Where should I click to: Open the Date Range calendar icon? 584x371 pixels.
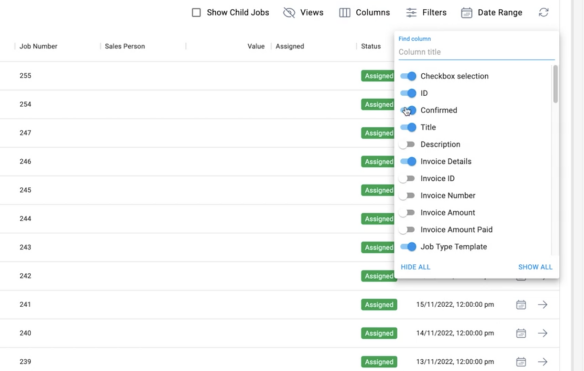click(x=466, y=13)
